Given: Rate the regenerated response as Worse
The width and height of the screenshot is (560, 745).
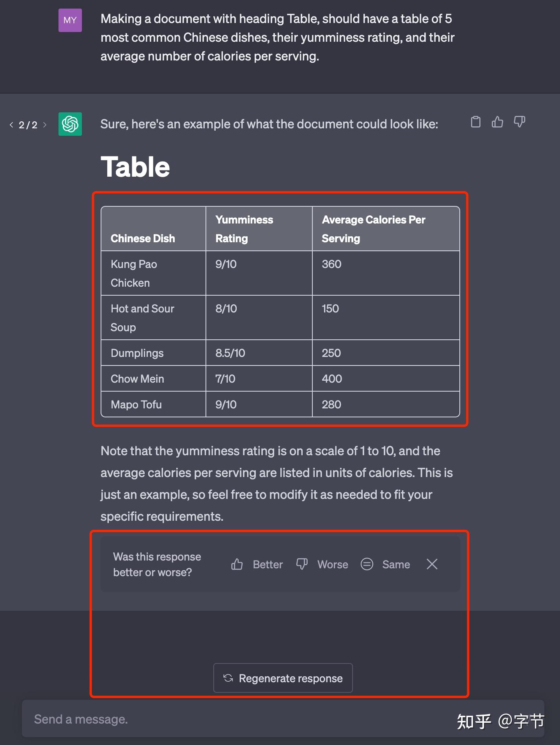Looking at the screenshot, I should pos(322,564).
